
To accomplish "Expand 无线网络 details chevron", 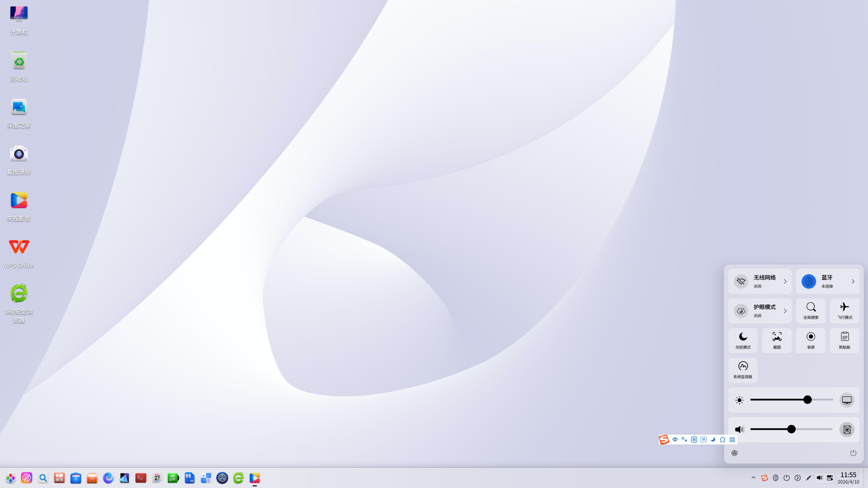I will pyautogui.click(x=785, y=281).
